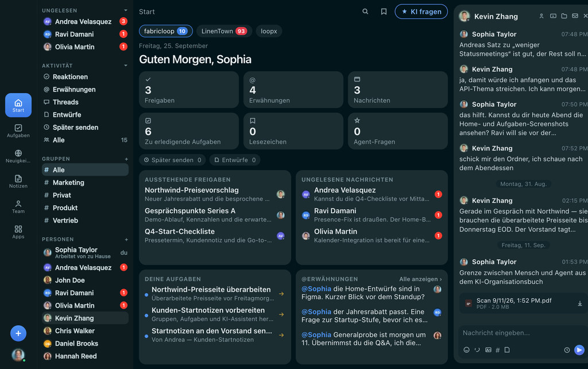Open Alle anzeigen link in Erwähnungen
Image resolution: width=588 pixels, height=369 pixels.
[x=420, y=279]
